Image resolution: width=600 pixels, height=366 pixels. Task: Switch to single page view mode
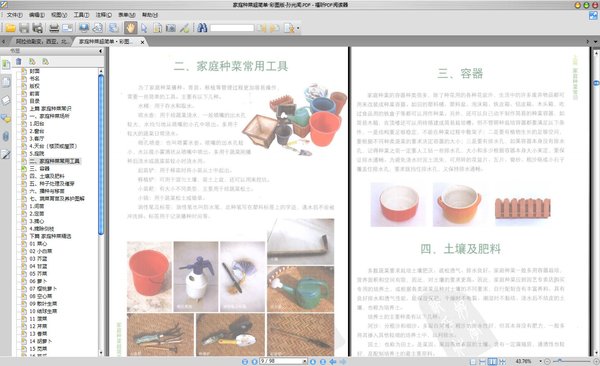tap(473, 361)
